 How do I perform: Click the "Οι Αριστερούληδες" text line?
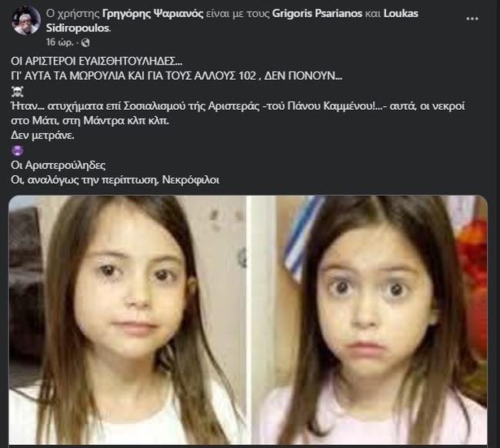[58, 165]
